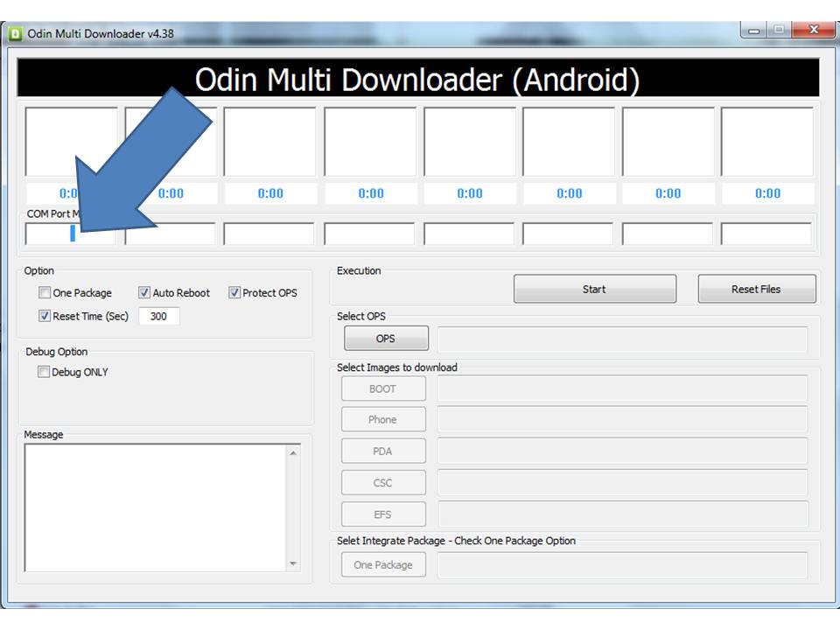Open the OPS file selector button
Image resolution: width=840 pixels, height=630 pixels.
tap(386, 339)
